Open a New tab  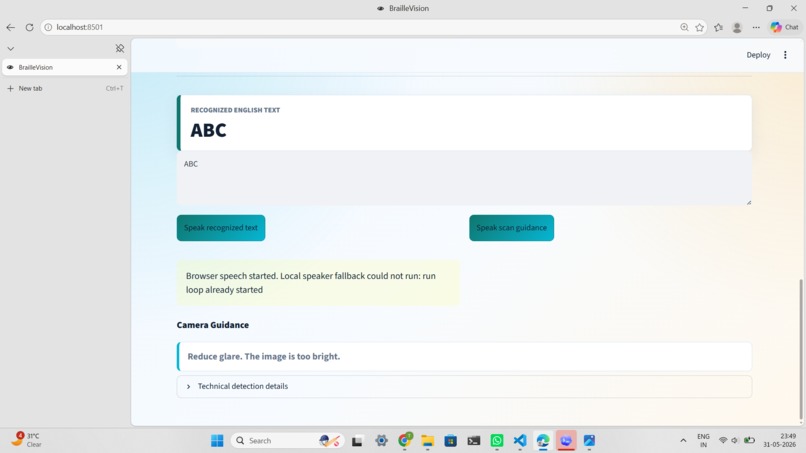(65, 88)
